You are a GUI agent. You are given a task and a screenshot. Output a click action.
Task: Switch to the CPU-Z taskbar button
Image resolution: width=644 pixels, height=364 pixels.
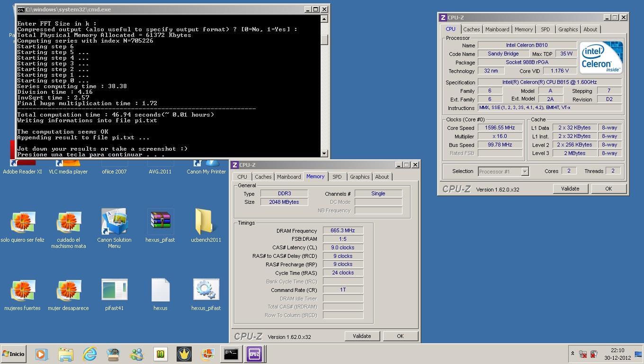254,354
